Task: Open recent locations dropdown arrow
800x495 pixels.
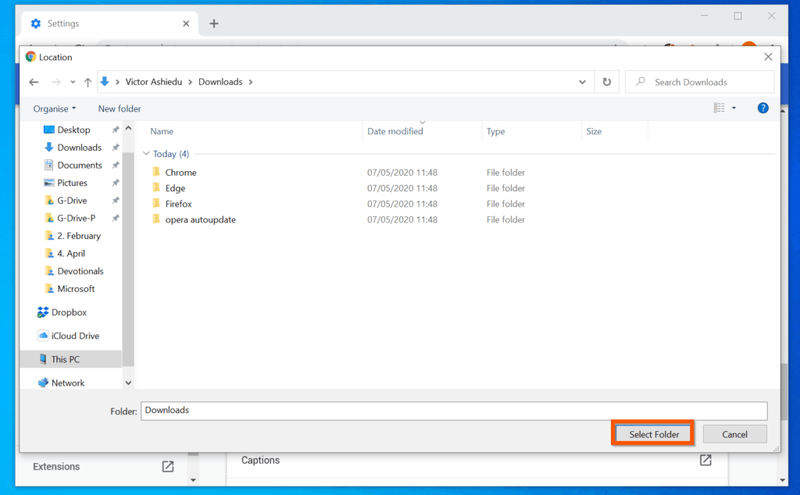Action: [72, 82]
